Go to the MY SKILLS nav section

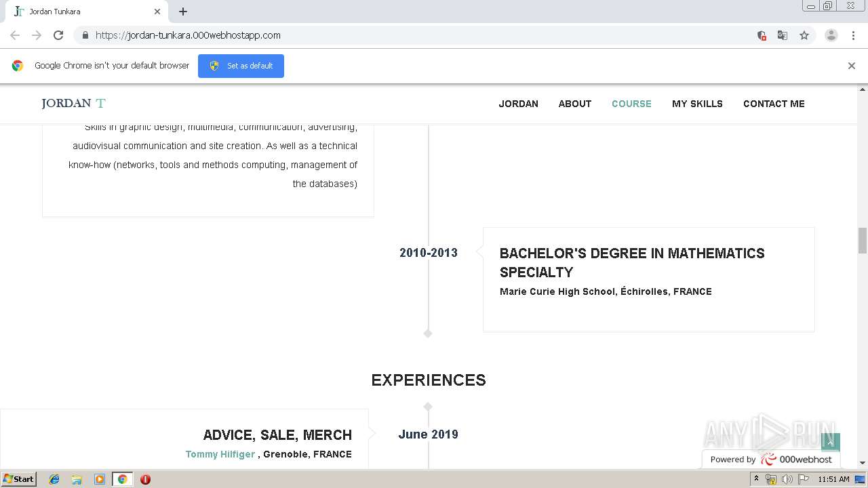[697, 104]
